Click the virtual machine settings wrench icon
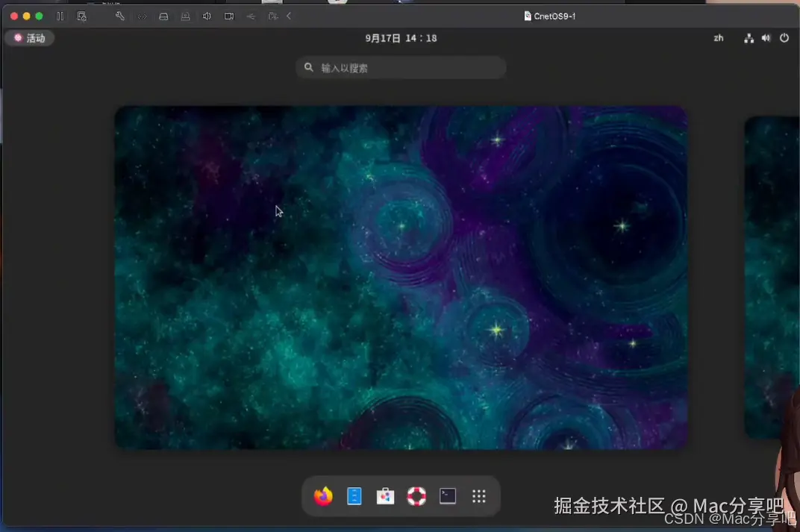The image size is (800, 532). (x=120, y=16)
